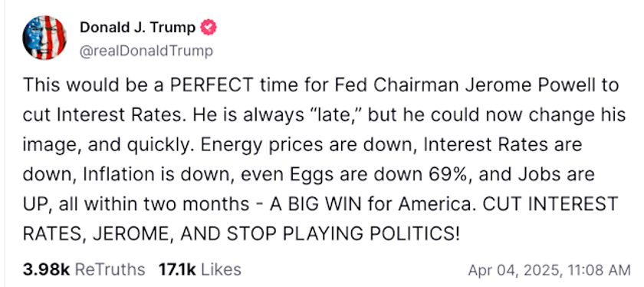Click the STOP PLAYING POLITICS! text

[x=343, y=233]
